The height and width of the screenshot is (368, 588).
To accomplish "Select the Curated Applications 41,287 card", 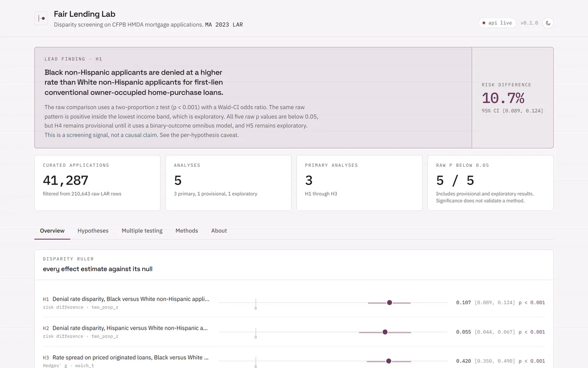I will (97, 183).
